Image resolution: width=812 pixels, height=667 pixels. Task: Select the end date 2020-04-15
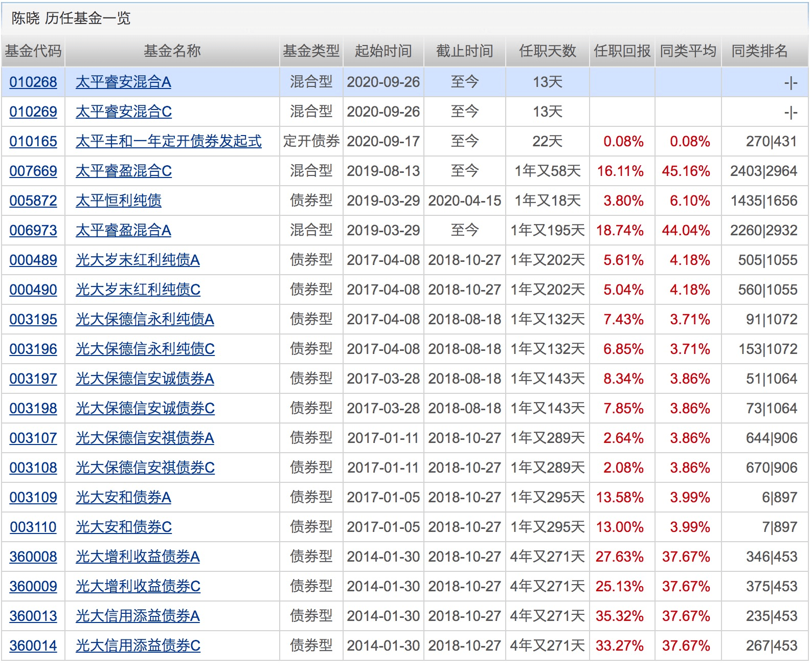point(465,201)
